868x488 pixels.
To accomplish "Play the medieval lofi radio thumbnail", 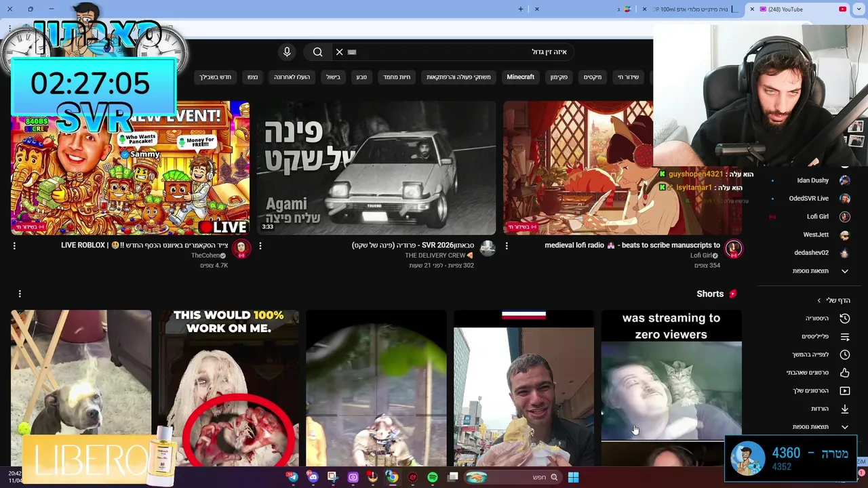I will [623, 168].
